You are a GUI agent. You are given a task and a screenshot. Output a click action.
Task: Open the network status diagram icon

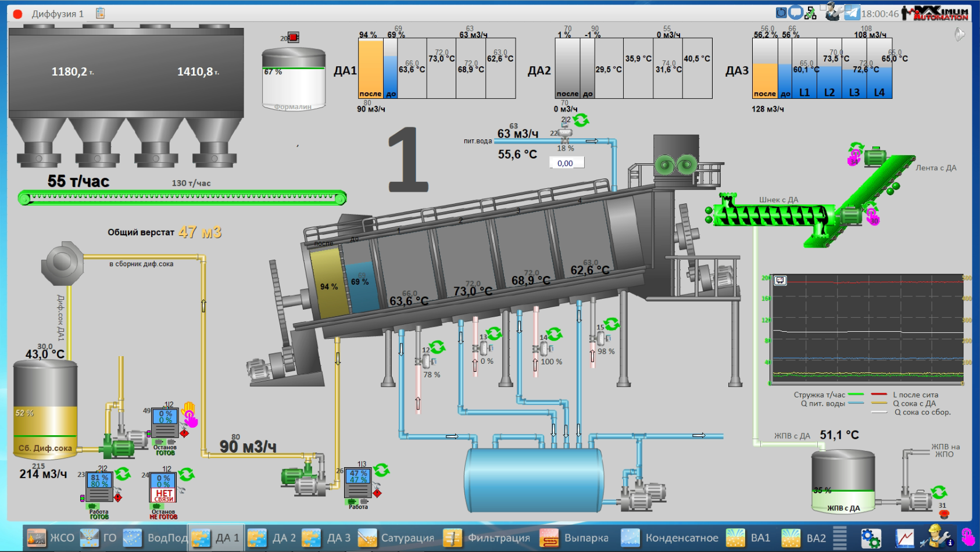click(810, 13)
